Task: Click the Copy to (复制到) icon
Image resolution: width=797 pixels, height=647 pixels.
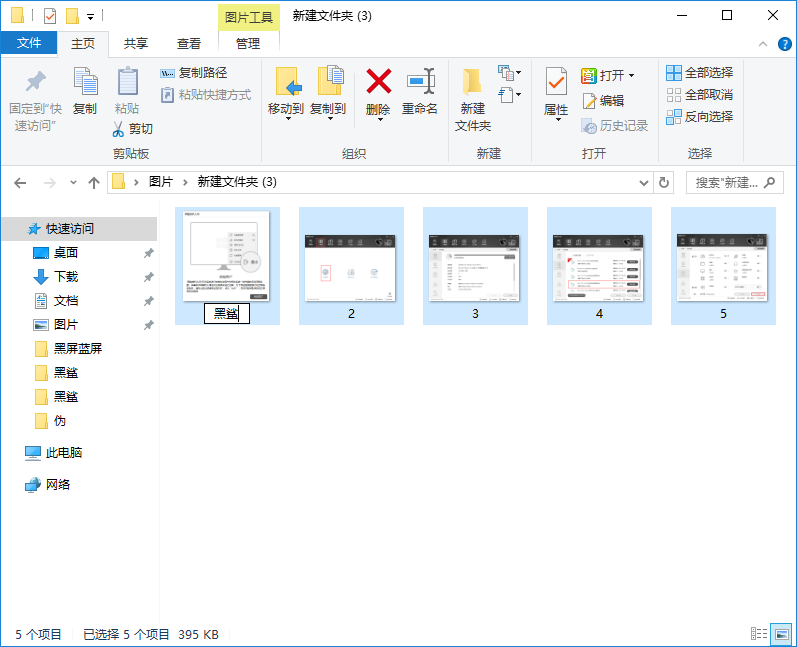Action: point(328,82)
